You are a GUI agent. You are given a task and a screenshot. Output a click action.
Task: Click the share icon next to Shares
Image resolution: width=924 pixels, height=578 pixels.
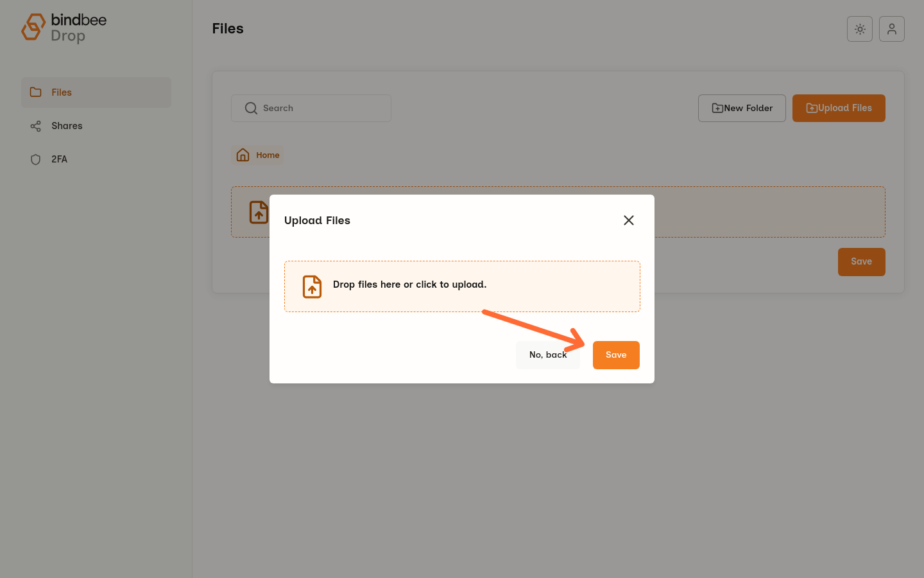[36, 126]
